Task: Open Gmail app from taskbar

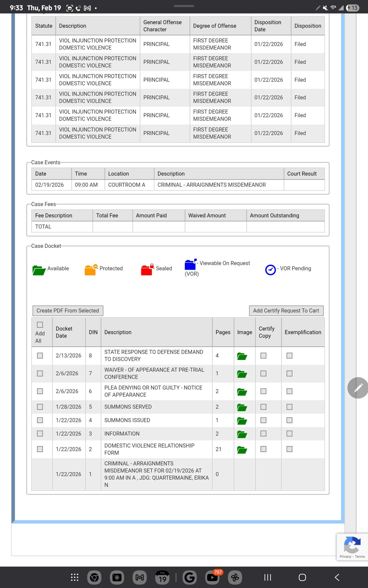Action: [x=139, y=577]
